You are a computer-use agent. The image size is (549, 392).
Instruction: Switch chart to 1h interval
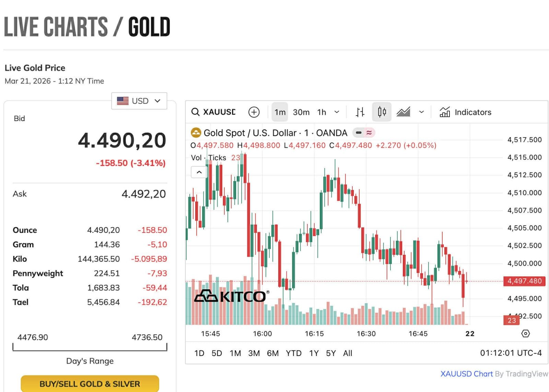coord(322,112)
